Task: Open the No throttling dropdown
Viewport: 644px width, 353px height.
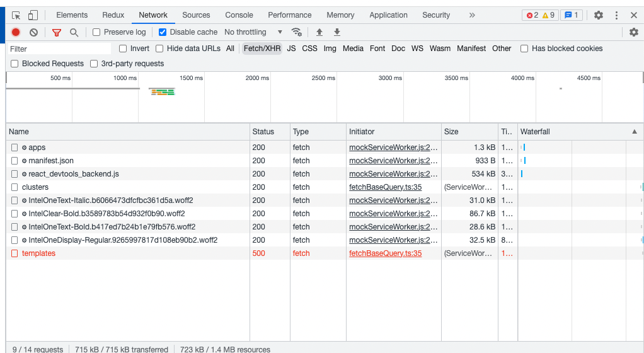Action: click(x=253, y=32)
